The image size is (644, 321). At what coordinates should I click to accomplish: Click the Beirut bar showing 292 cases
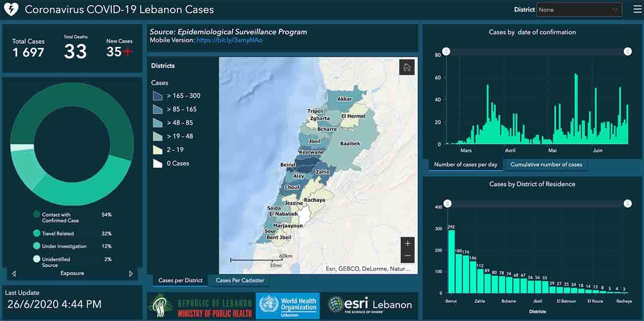451,261
